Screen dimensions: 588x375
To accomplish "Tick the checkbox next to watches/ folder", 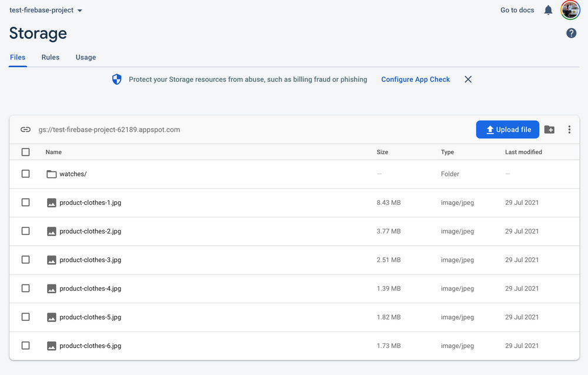I will tap(25, 174).
